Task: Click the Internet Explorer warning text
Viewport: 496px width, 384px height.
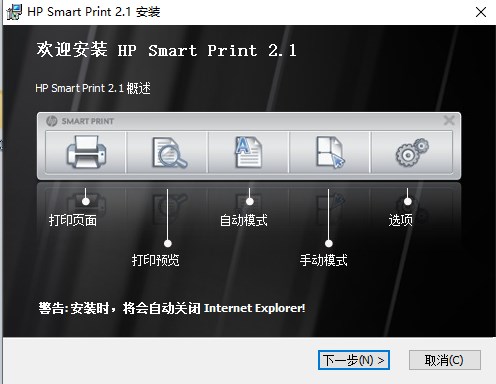Action: point(172,308)
